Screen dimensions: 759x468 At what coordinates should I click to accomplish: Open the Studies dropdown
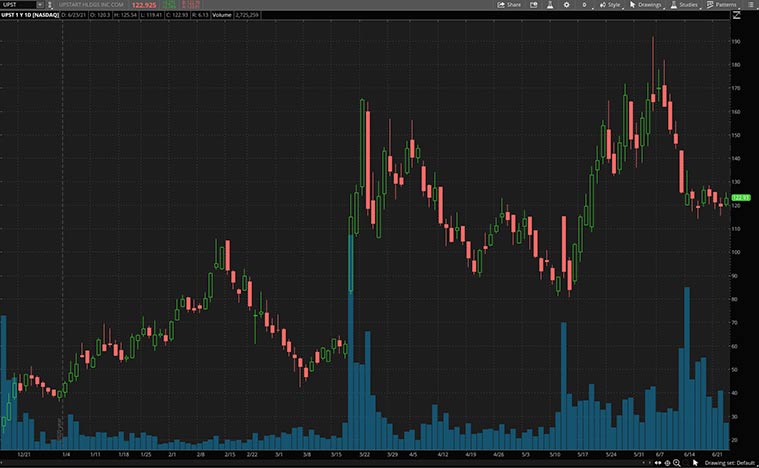tap(684, 5)
